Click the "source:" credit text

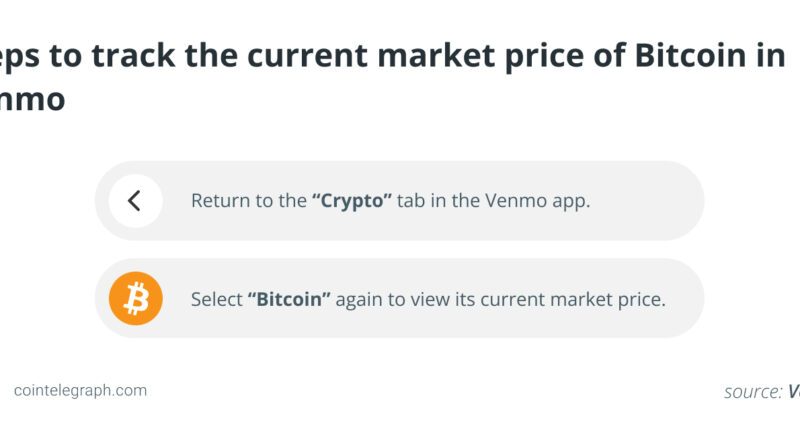[x=753, y=392]
